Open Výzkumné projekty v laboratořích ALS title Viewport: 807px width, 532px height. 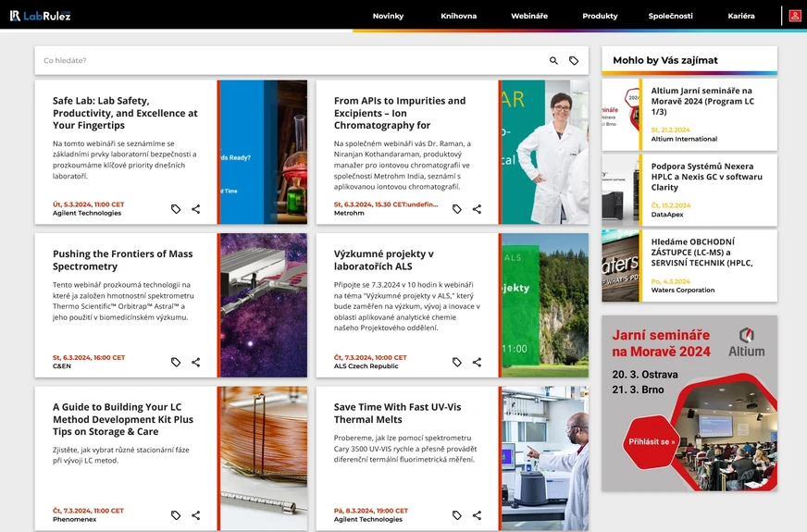(x=383, y=260)
